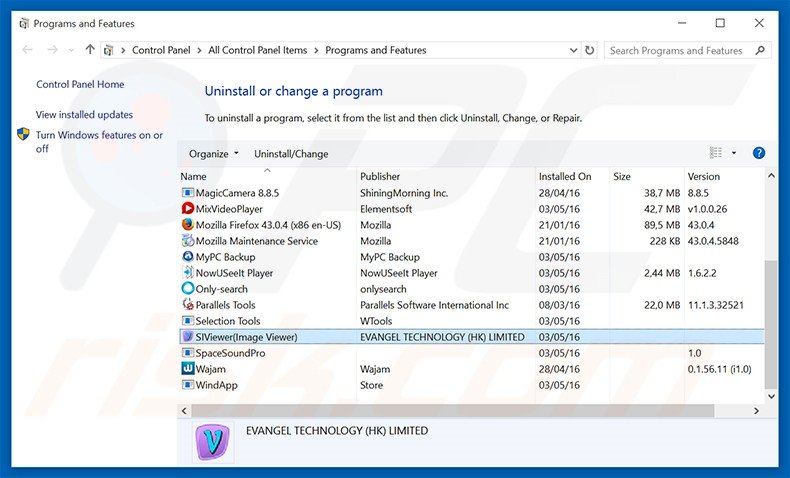Click the SIViewer purple icon in list
The height and width of the screenshot is (478, 790).
pyautogui.click(x=187, y=336)
